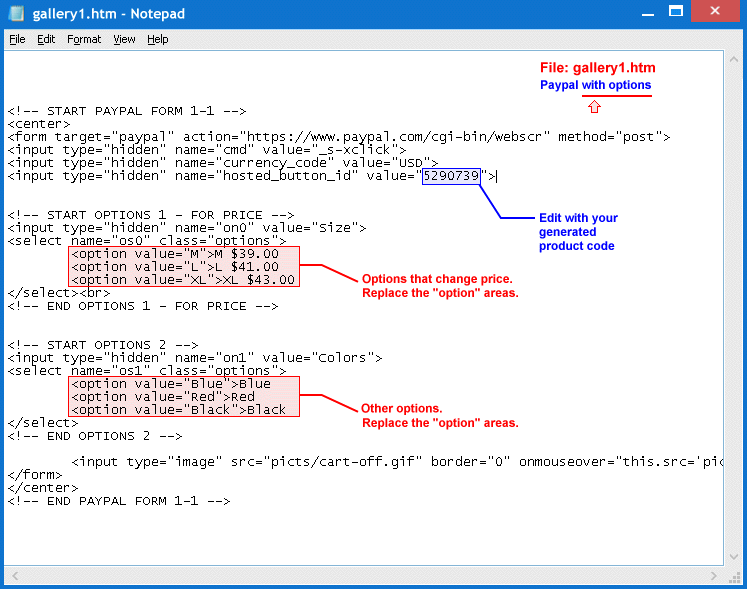
Task: Open the Format menu
Action: (x=84, y=40)
